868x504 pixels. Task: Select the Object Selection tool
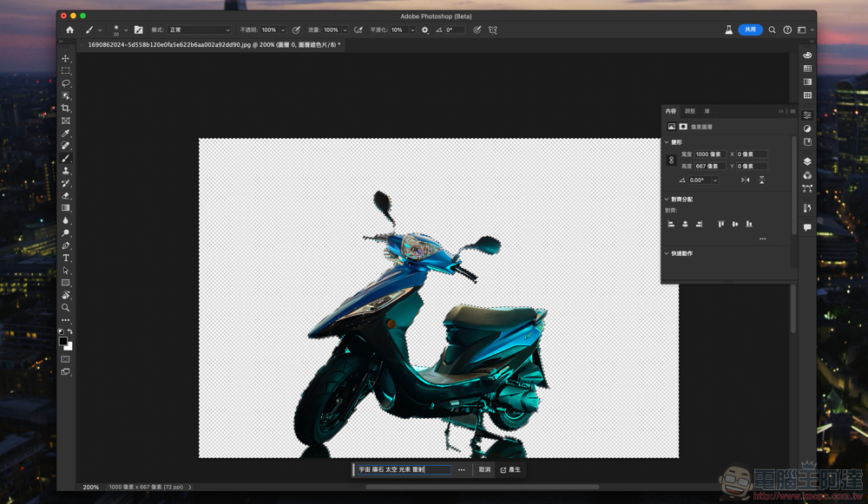(65, 95)
